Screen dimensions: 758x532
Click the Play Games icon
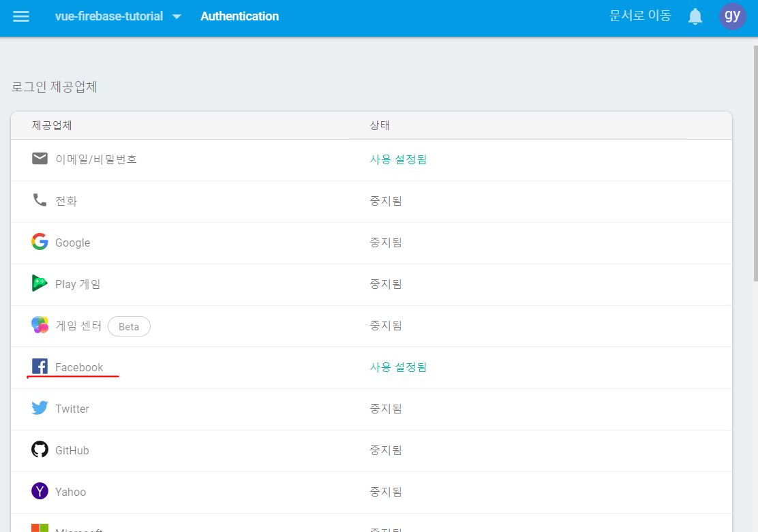click(x=40, y=283)
